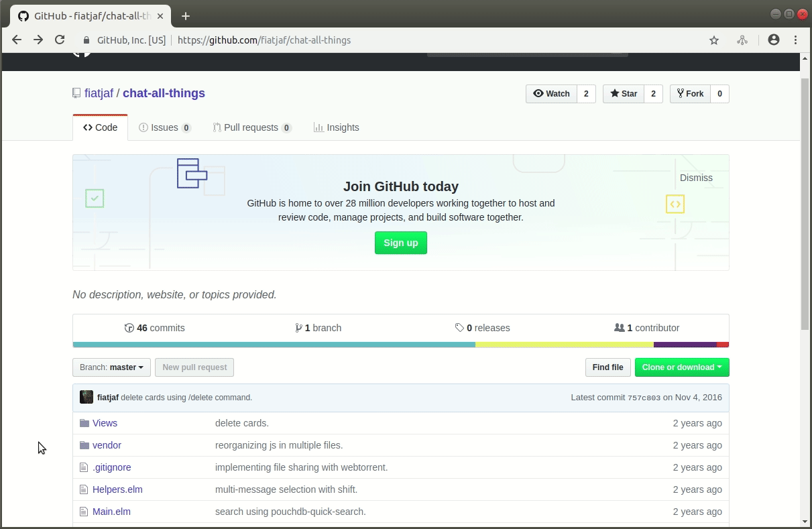Open commit "implementing file sharing with webtorrent."

(x=302, y=467)
